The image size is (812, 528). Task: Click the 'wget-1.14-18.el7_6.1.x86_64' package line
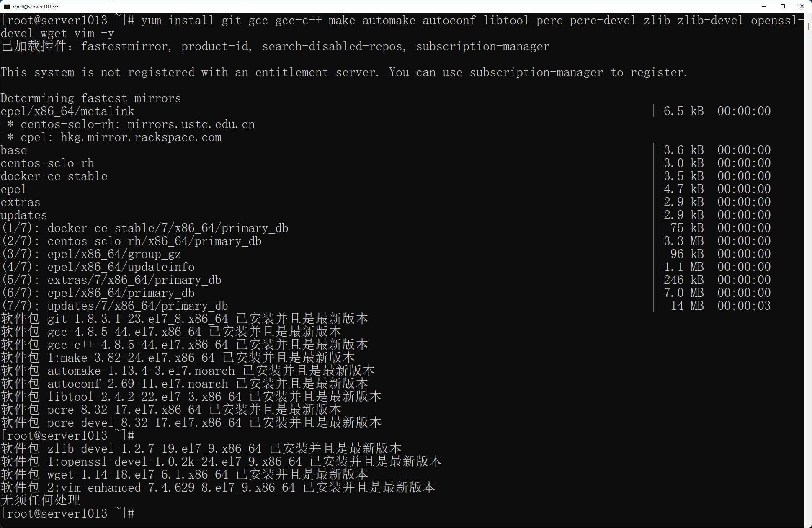pos(185,475)
